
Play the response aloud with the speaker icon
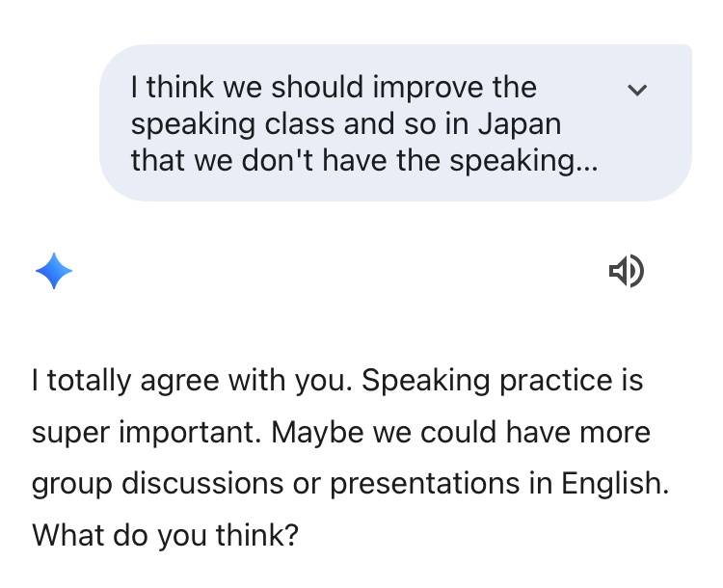627,272
